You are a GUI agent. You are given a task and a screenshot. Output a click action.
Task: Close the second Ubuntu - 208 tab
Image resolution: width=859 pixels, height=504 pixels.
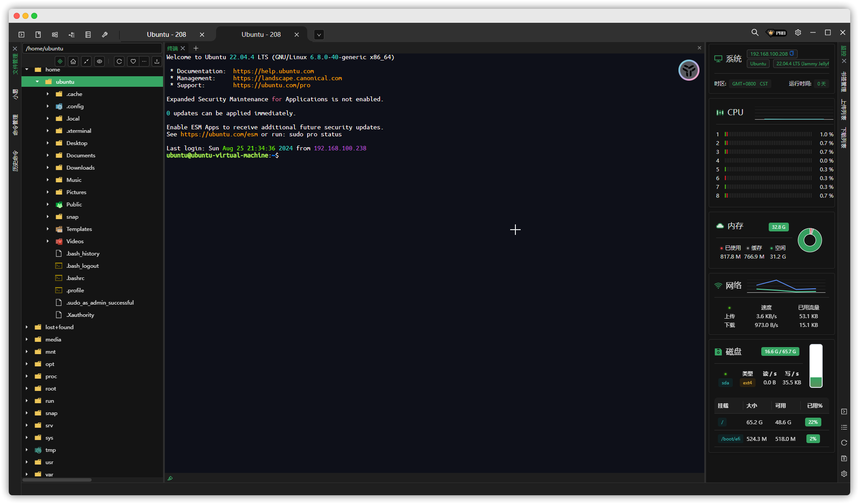point(297,35)
